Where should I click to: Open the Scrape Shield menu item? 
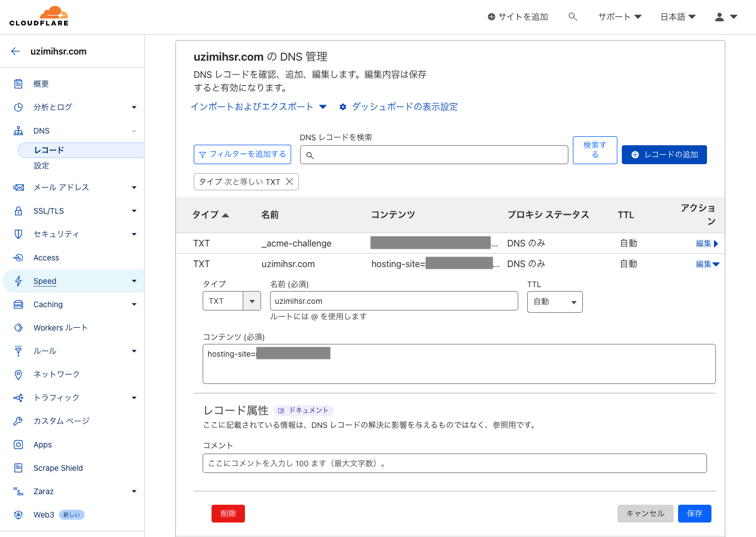click(58, 468)
